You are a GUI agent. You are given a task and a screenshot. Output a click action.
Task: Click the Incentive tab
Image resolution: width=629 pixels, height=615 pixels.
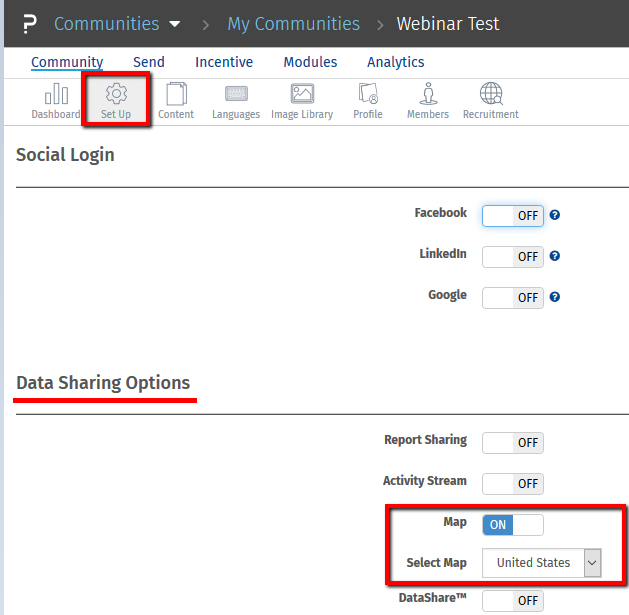pyautogui.click(x=224, y=62)
